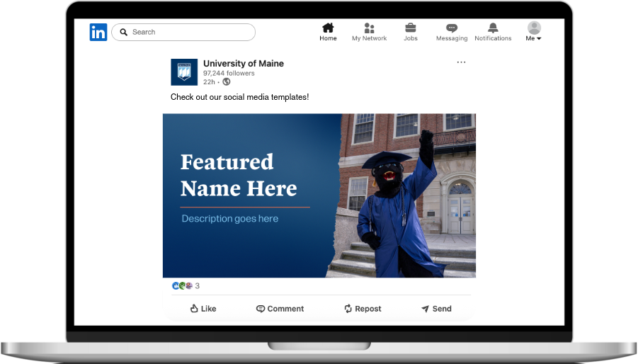Open the University of Maine logo thumbnail
Image resolution: width=638 pixels, height=364 pixels.
pos(184,72)
